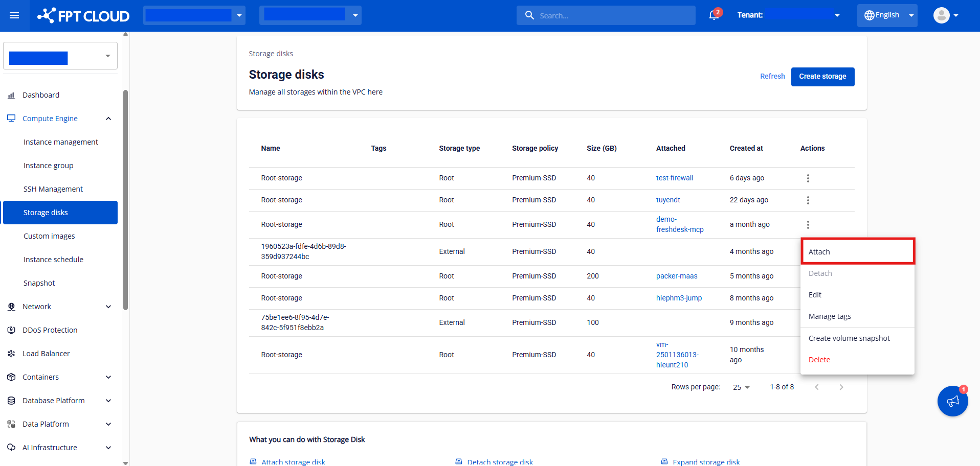
Task: Open the packer-maas attached instance link
Action: click(677, 276)
